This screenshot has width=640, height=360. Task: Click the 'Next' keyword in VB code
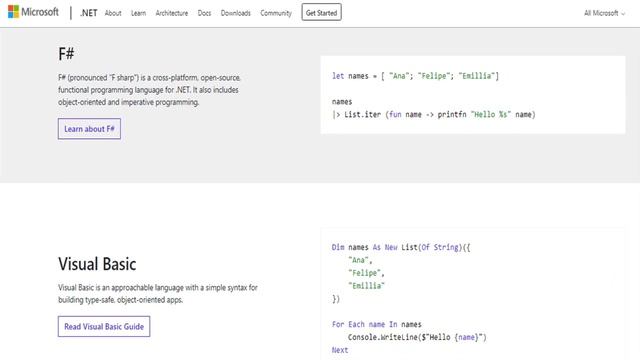(340, 350)
